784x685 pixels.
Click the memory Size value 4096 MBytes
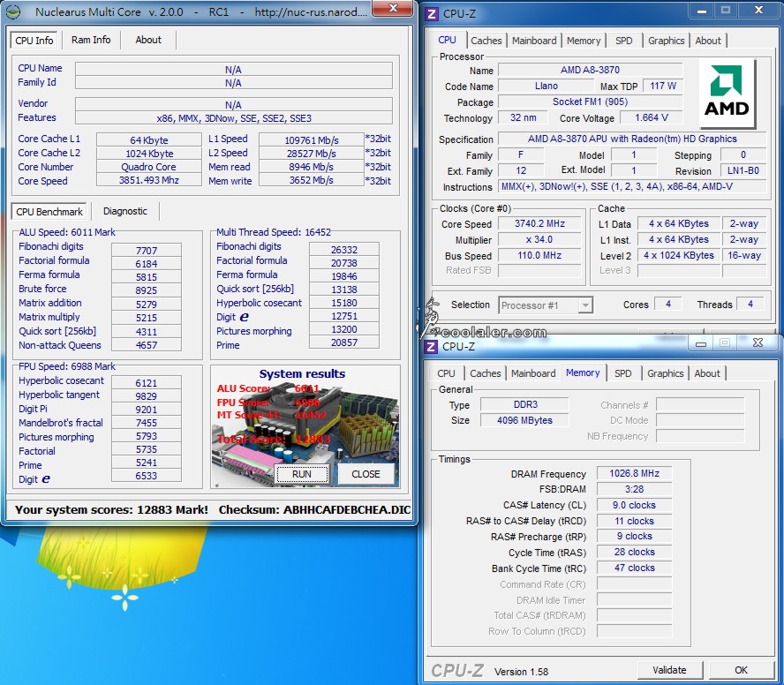point(525,420)
